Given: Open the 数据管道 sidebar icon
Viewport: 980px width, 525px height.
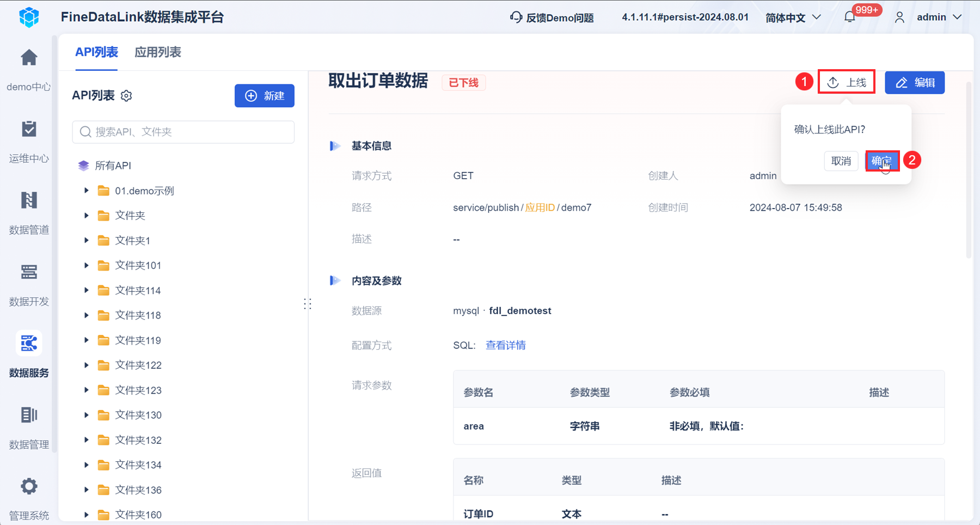Looking at the screenshot, I should click(x=29, y=200).
